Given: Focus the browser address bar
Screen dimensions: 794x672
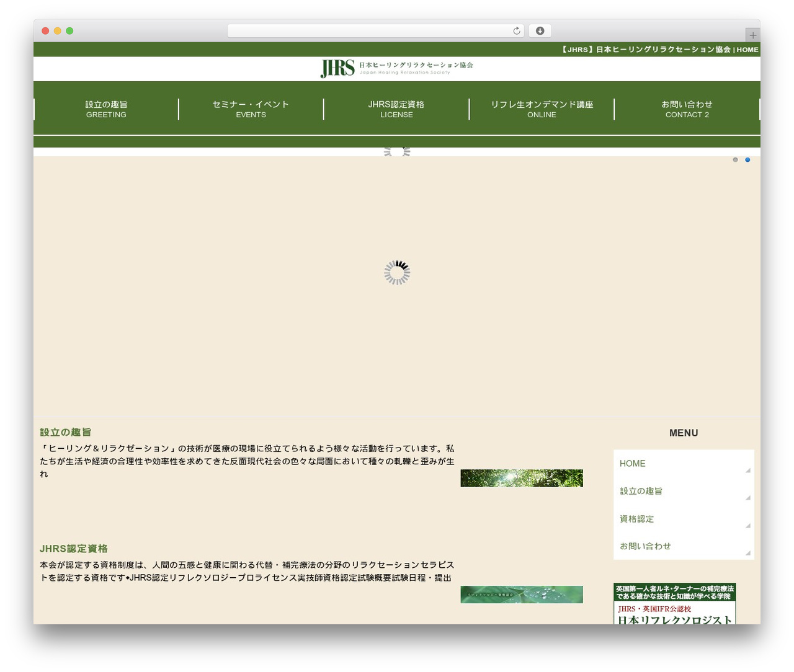Looking at the screenshot, I should pos(375,31).
